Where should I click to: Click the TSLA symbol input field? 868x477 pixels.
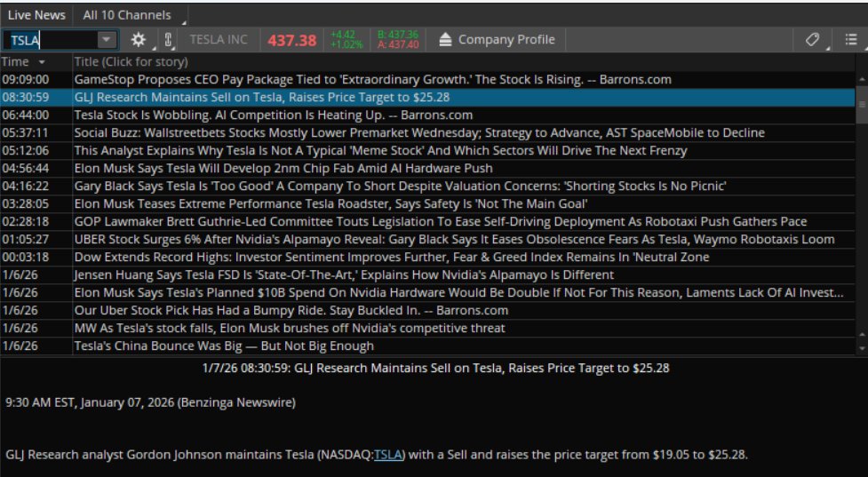point(51,40)
